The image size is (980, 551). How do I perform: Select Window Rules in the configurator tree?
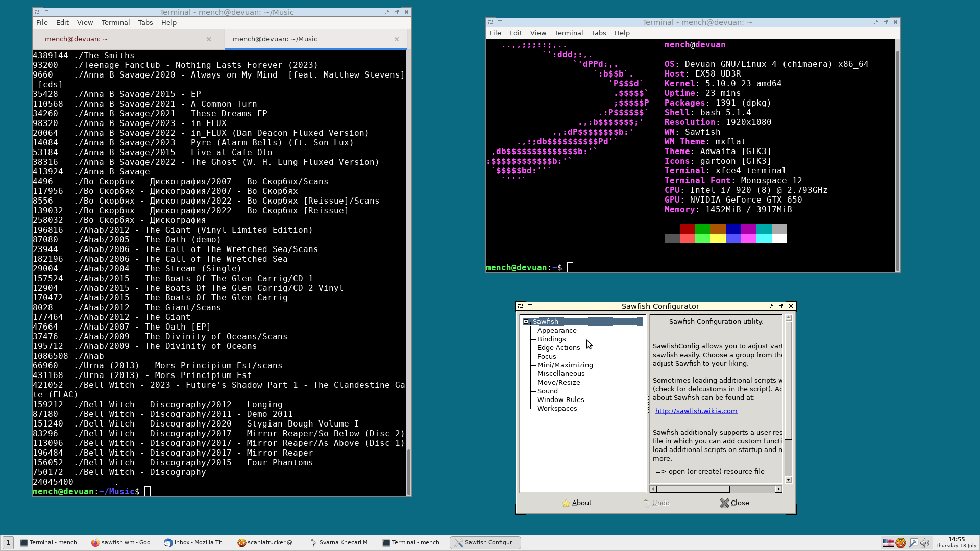click(560, 400)
